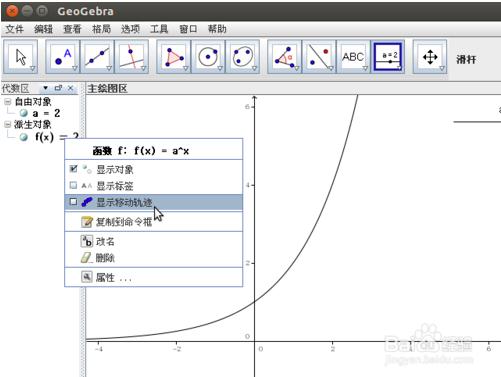Select the New Point tool

(63, 57)
